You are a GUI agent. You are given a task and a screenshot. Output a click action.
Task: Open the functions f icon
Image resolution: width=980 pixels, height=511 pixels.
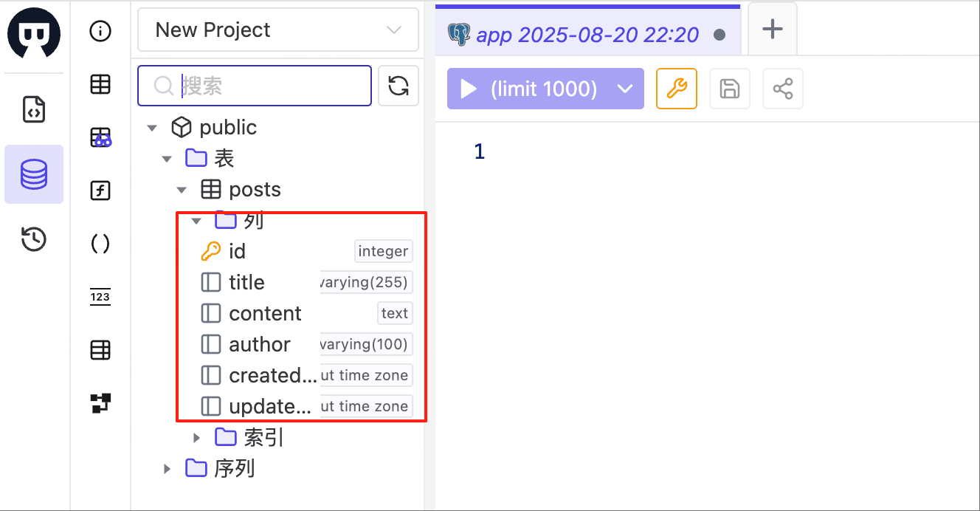point(100,191)
